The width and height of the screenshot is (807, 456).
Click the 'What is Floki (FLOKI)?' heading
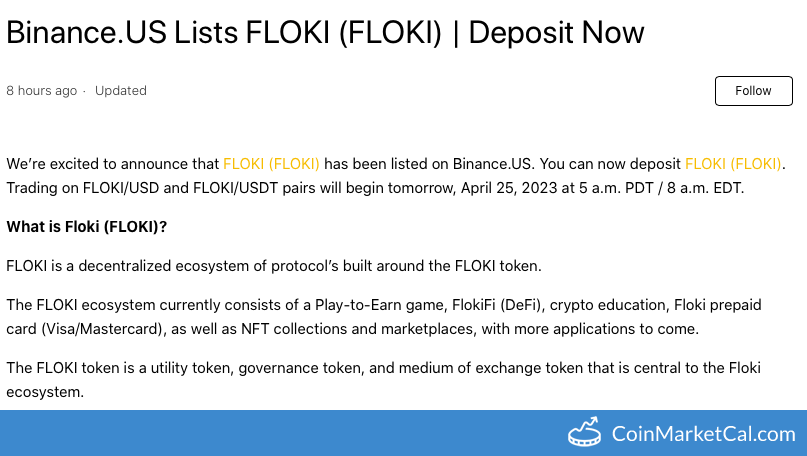point(86,226)
